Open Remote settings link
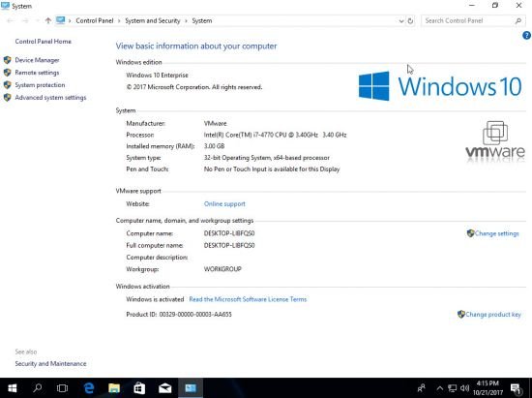 click(37, 73)
